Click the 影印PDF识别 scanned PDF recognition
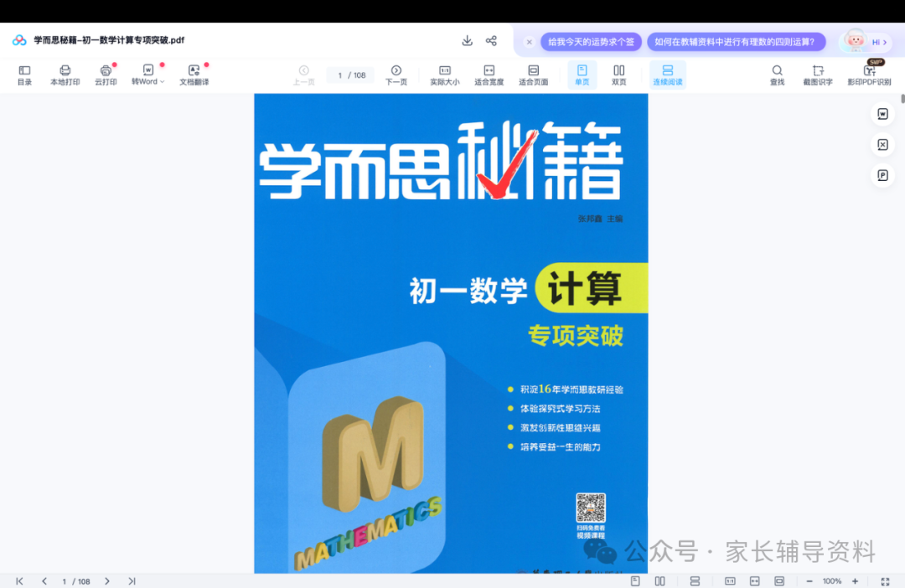The image size is (905, 588). coord(869,75)
